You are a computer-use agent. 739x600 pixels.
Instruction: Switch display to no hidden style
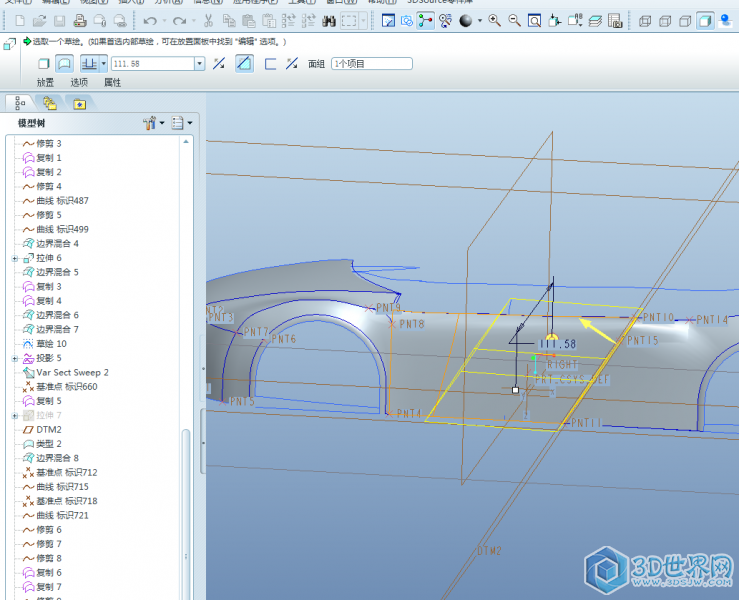685,21
